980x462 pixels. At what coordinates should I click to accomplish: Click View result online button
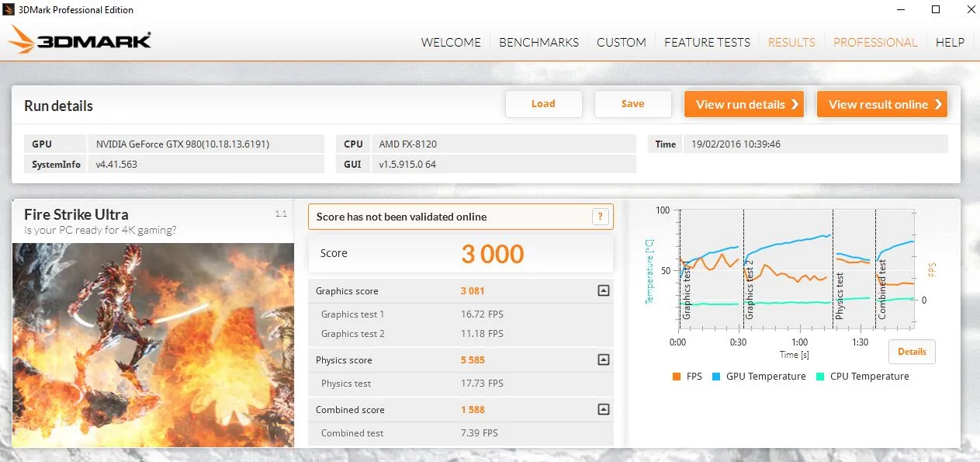tap(881, 104)
